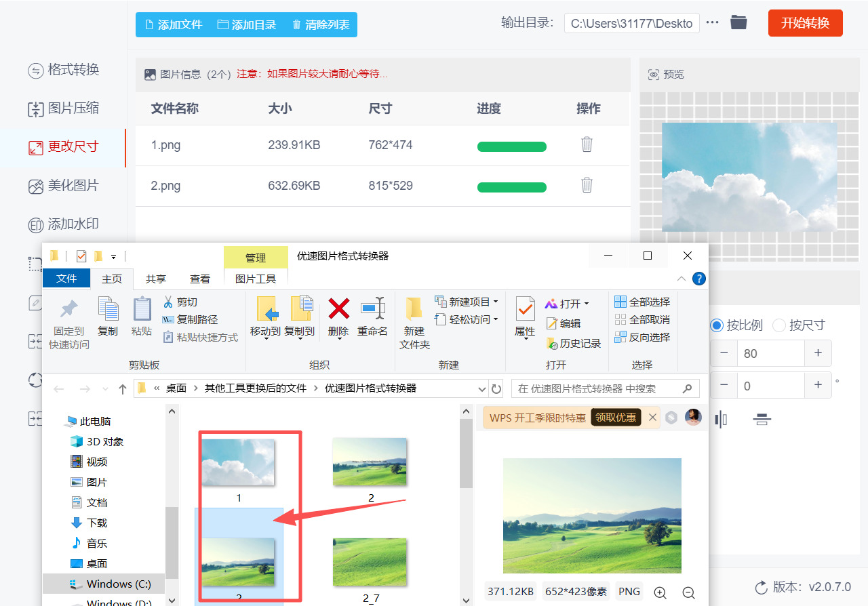Click the 开始转换 Start Convert button

pyautogui.click(x=805, y=22)
